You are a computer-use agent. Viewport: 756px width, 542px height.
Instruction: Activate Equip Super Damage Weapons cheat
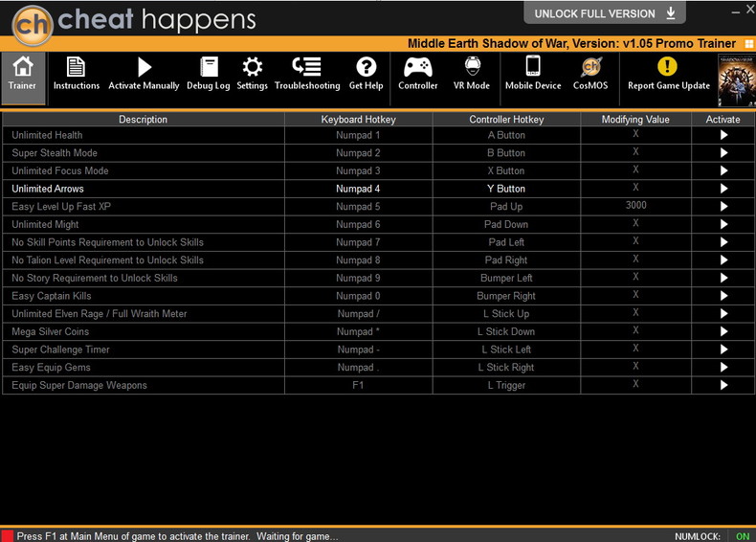723,385
